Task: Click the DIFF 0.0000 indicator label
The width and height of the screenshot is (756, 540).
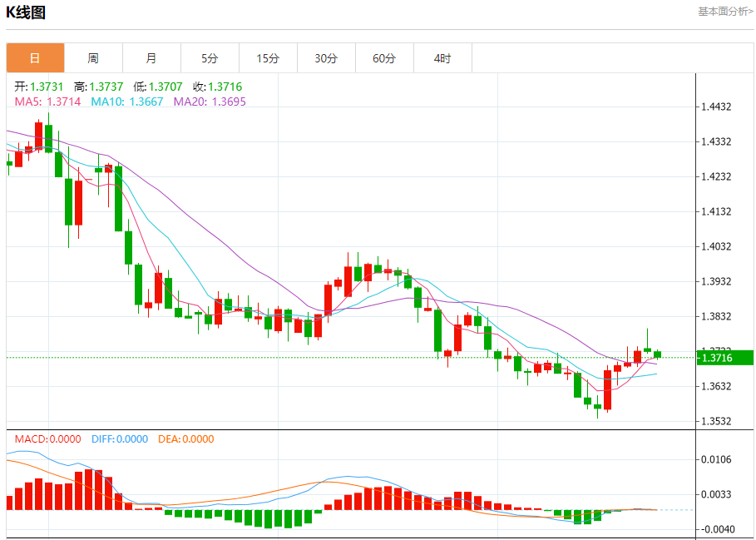Action: [x=120, y=439]
